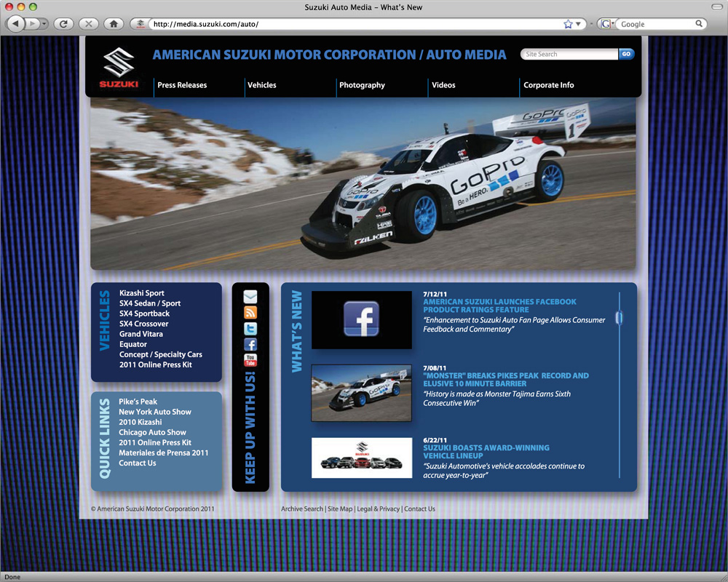Screen dimensions: 728x582
Task: Open the back/forward history dropdown arrow
Action: pos(44,24)
